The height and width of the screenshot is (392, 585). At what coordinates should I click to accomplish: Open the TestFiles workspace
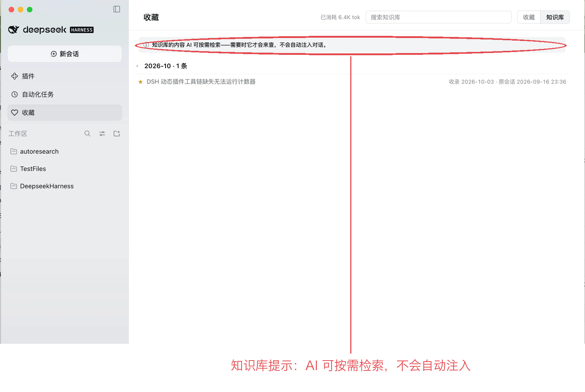[65, 169]
